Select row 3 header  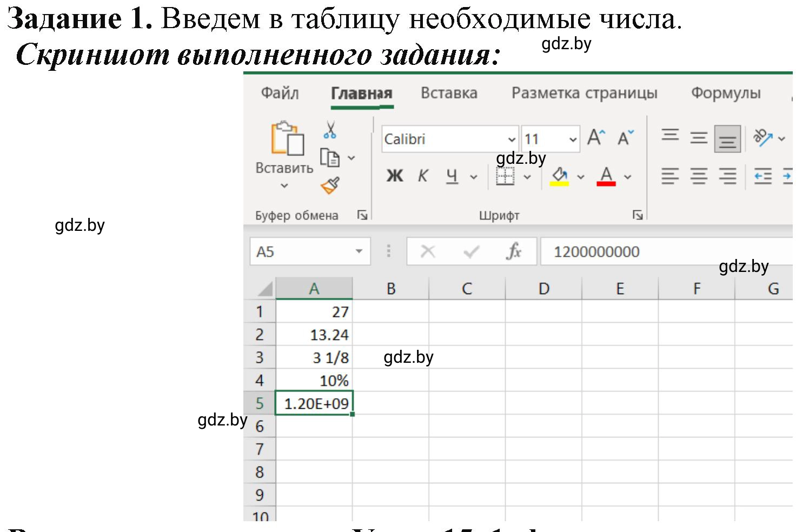pos(260,357)
